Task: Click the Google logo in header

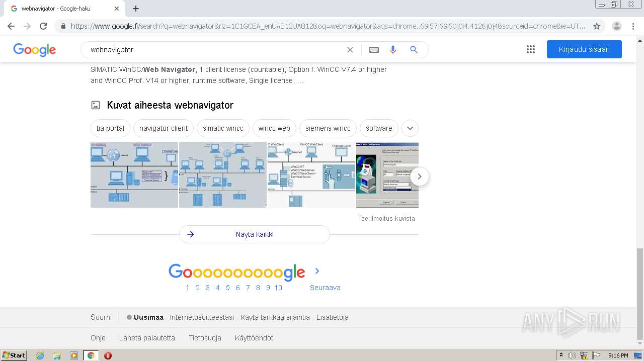Action: point(35,50)
